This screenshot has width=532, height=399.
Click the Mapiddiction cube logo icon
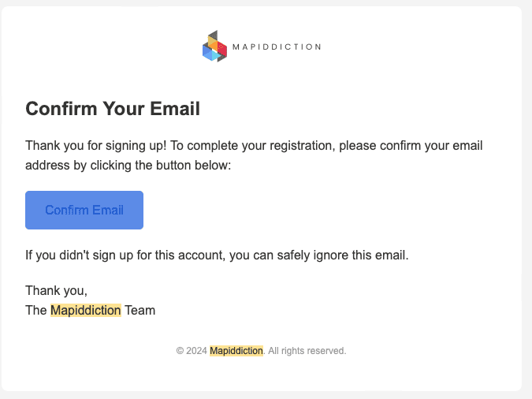[214, 47]
